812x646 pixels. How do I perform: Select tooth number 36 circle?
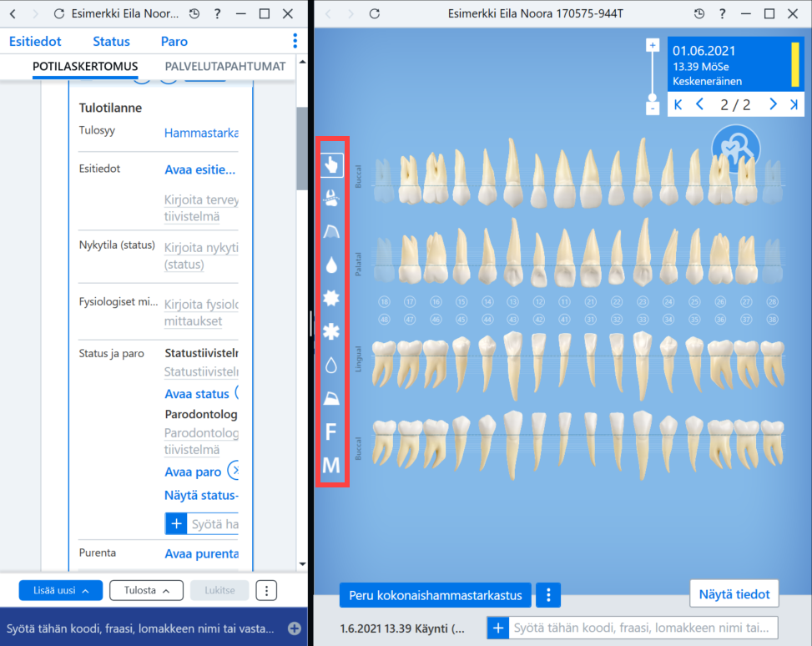(x=720, y=320)
